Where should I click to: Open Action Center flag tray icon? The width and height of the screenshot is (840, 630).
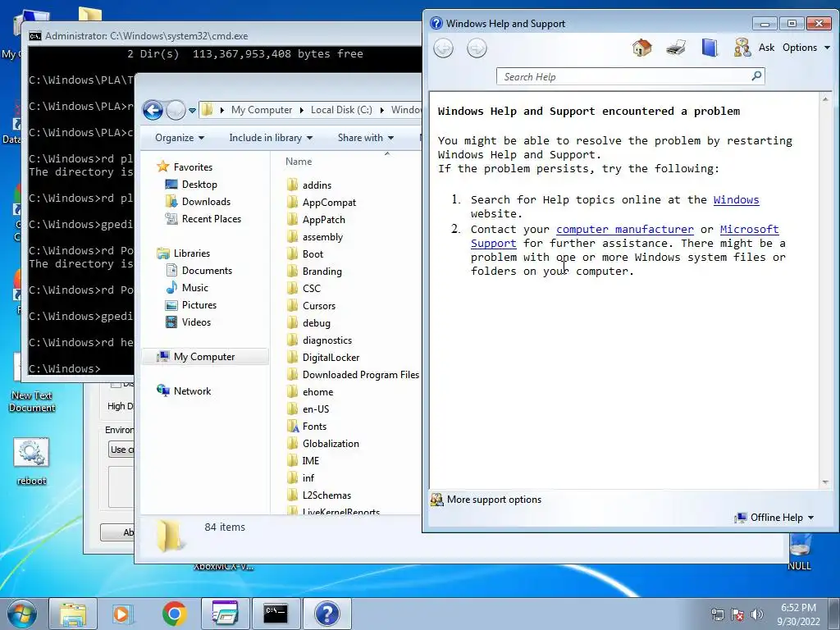(737, 614)
